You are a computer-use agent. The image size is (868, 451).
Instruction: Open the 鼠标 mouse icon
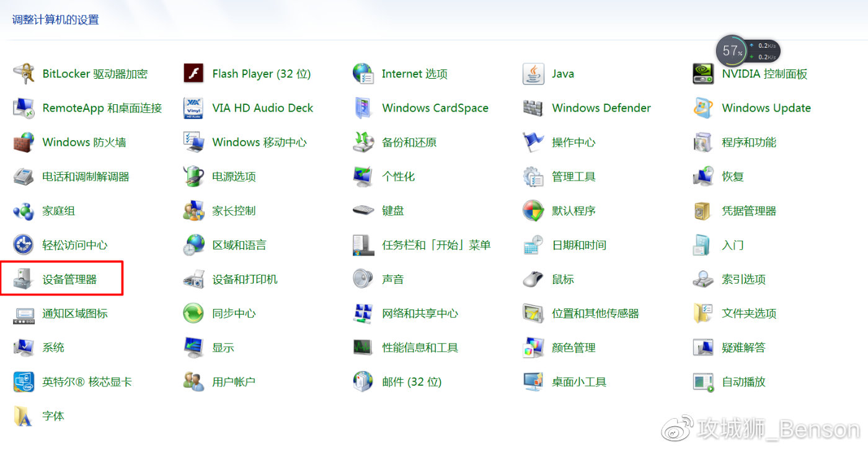point(533,279)
